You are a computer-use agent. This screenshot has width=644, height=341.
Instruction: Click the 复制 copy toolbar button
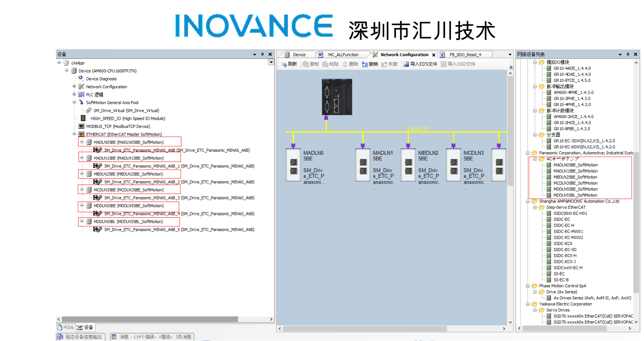311,64
